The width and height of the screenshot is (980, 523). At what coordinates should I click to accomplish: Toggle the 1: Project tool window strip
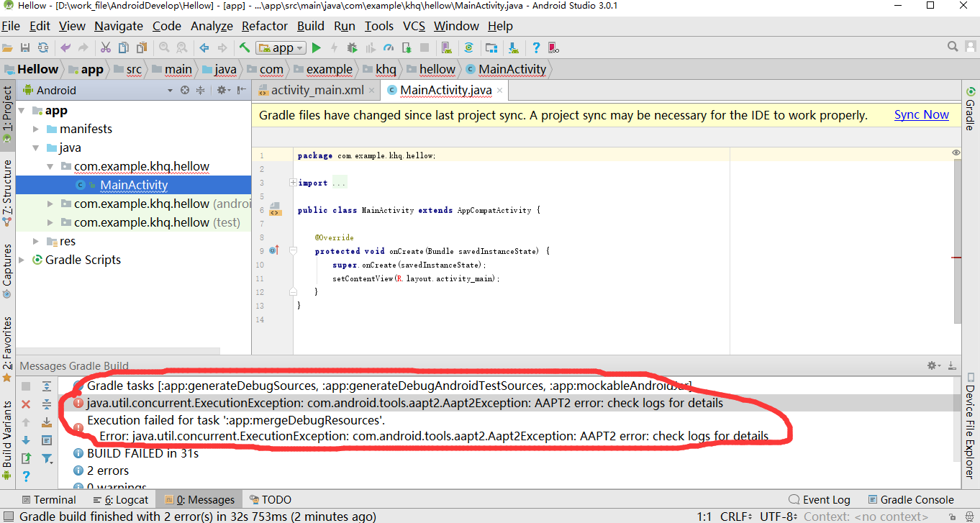click(7, 114)
